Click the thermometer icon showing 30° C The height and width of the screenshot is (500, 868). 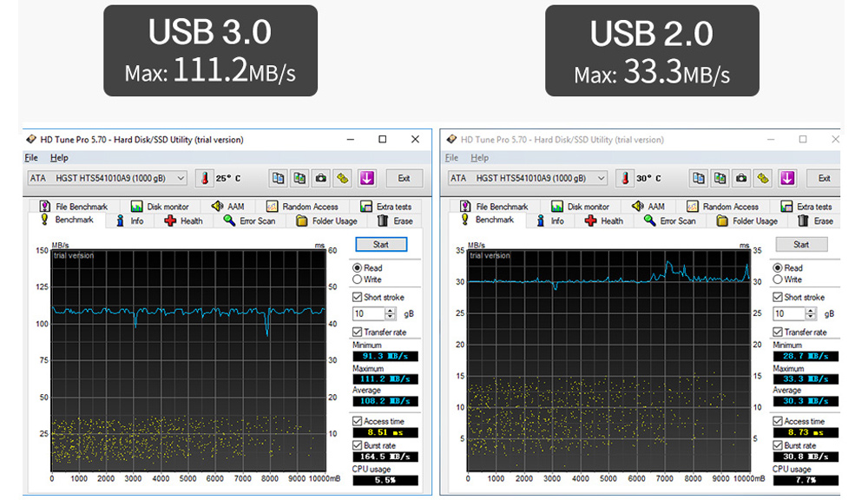(x=625, y=178)
